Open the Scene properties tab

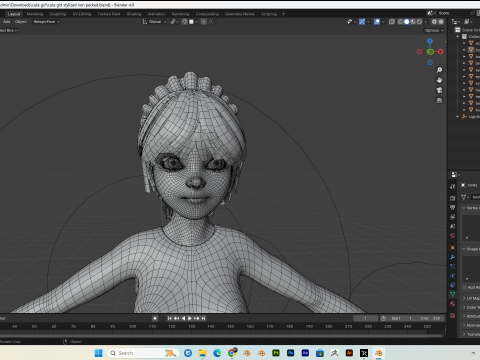[x=452, y=226]
